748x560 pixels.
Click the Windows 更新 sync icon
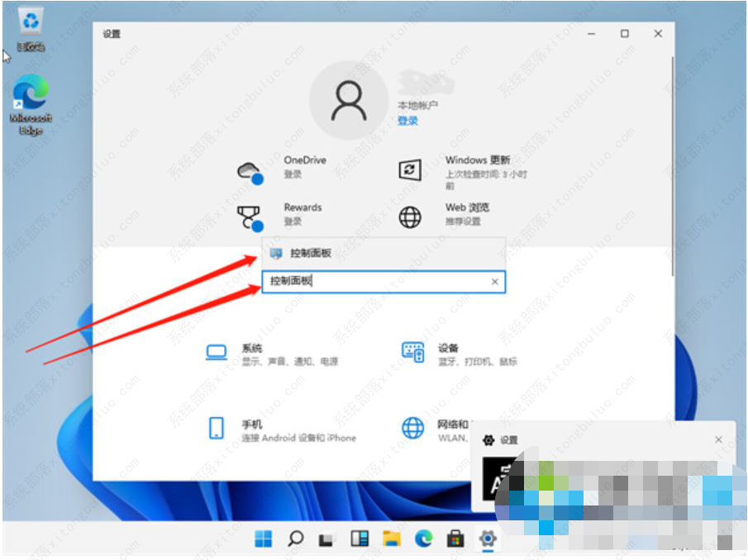(x=410, y=170)
